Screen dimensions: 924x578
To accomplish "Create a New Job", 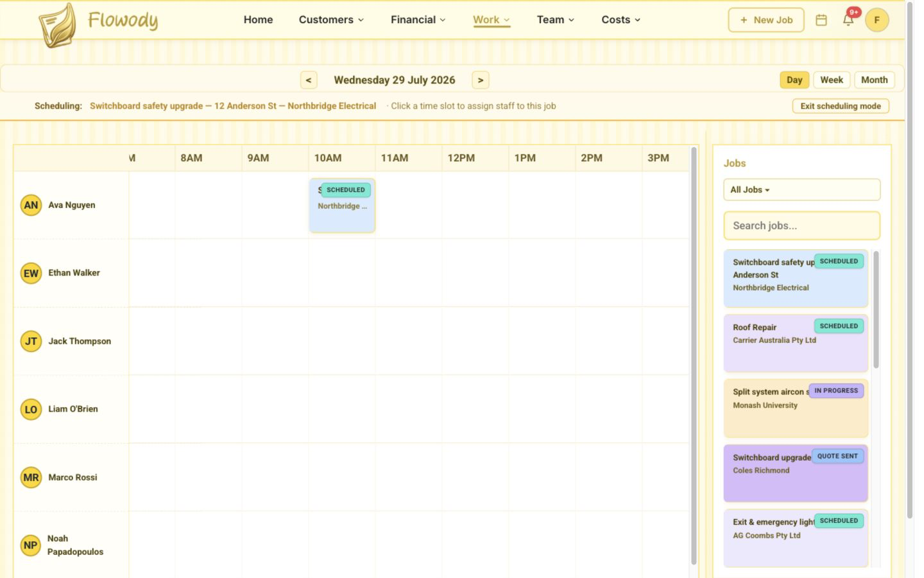I will 766,20.
